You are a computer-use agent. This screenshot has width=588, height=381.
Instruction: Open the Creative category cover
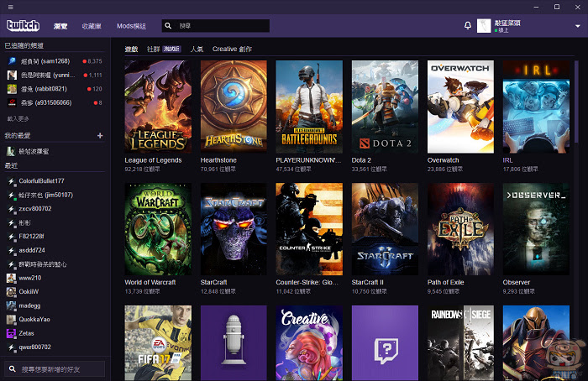pyautogui.click(x=309, y=342)
